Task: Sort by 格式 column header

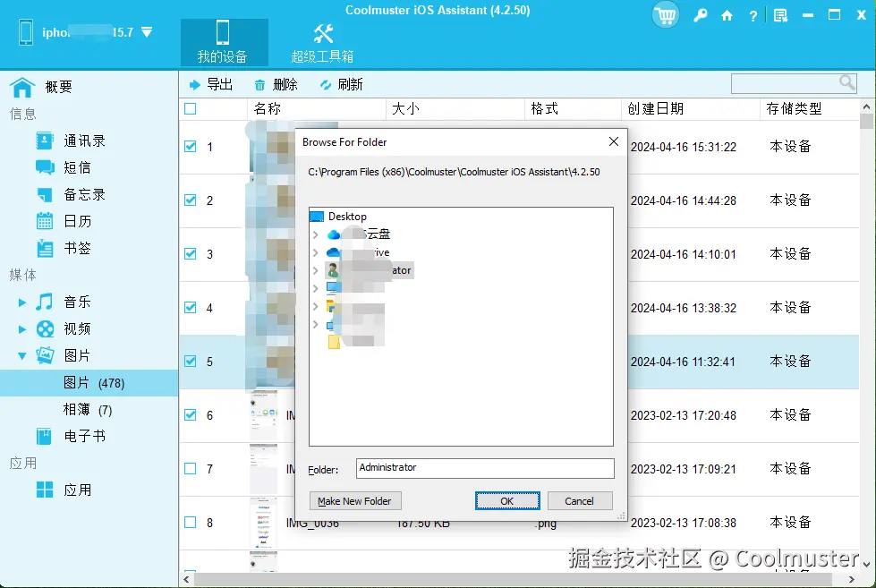Action: (573, 108)
